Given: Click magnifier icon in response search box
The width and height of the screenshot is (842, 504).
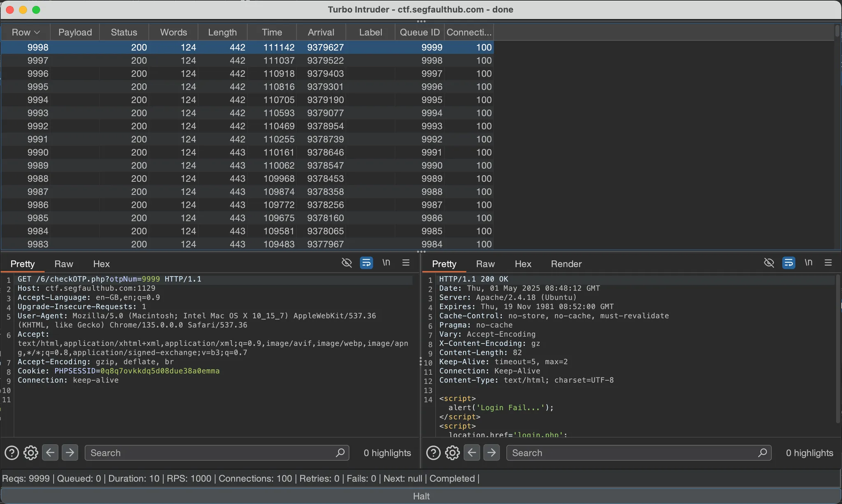Looking at the screenshot, I should click(x=762, y=453).
